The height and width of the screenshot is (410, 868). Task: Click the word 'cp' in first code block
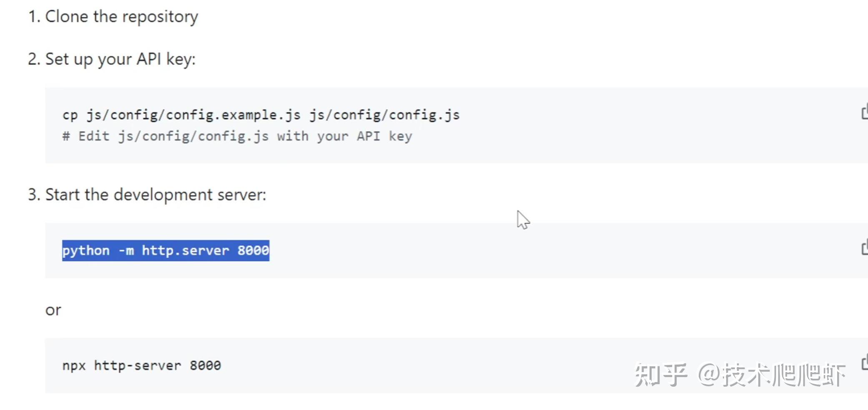coord(70,115)
